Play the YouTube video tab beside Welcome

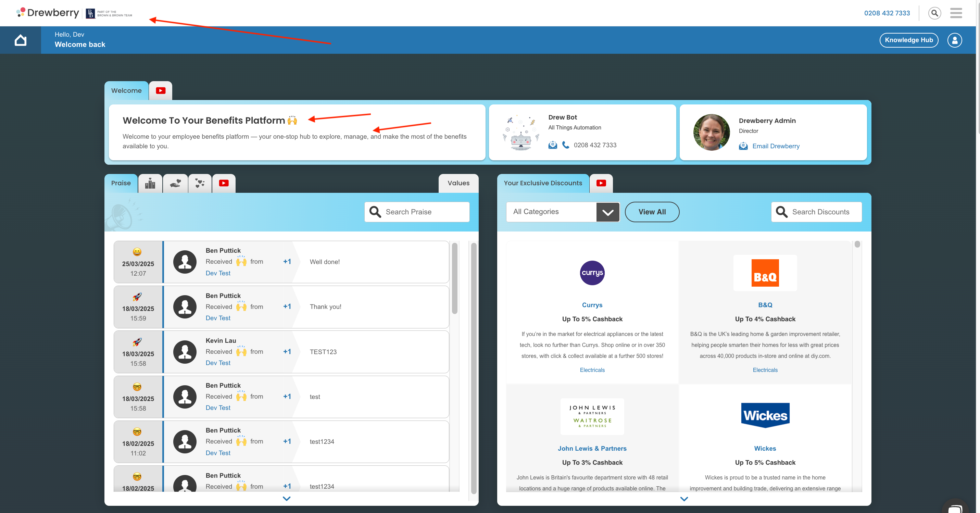[x=161, y=90]
